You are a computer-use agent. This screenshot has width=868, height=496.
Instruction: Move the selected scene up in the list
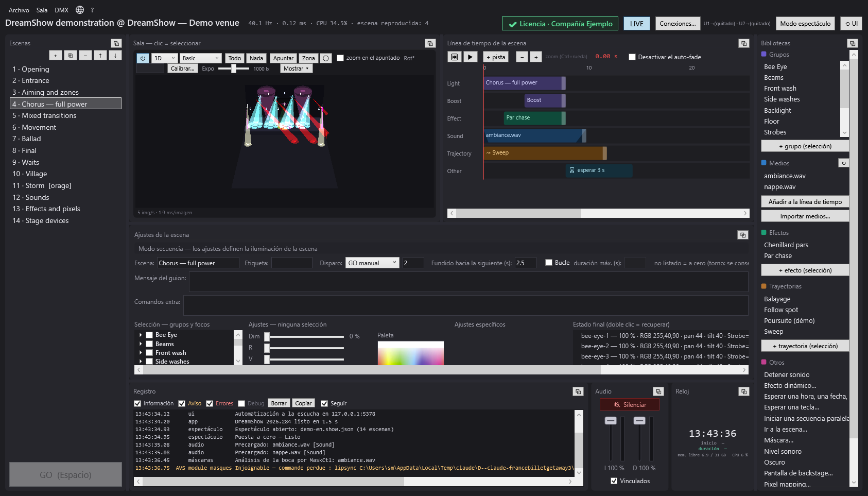pos(100,55)
